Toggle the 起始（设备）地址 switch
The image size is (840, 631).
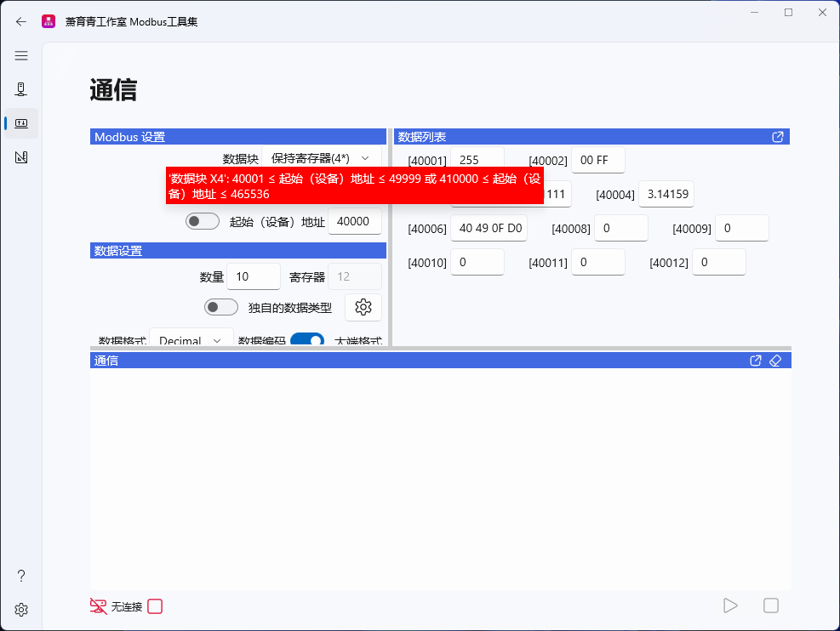click(x=202, y=221)
